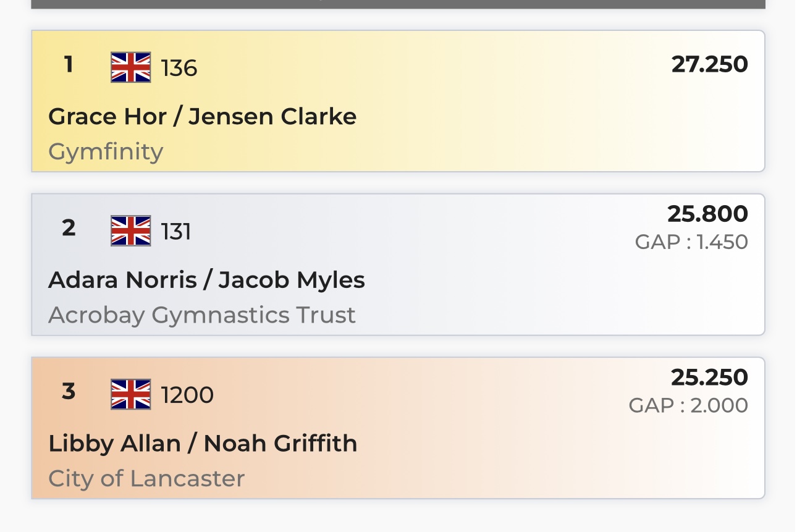
Task: Click the flag icon beside number 131
Action: [x=130, y=231]
